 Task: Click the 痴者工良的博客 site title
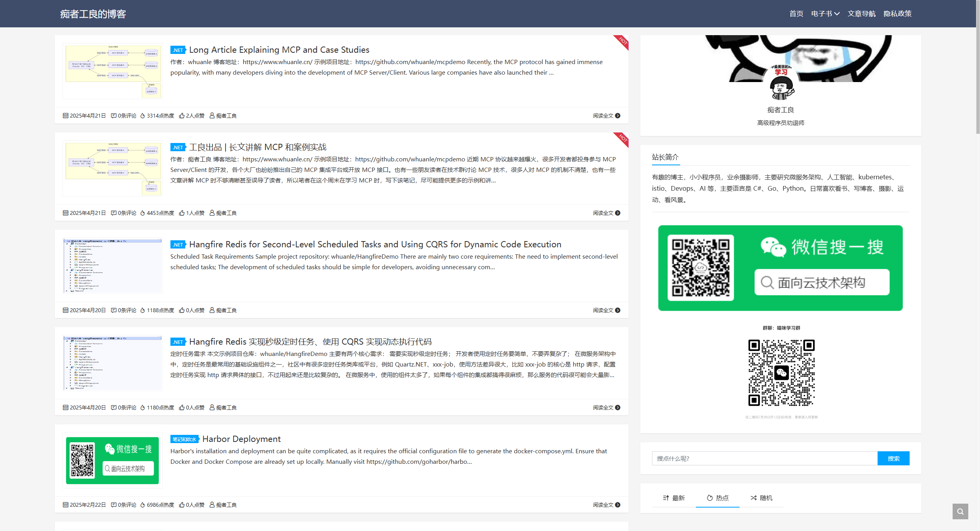[x=93, y=14]
